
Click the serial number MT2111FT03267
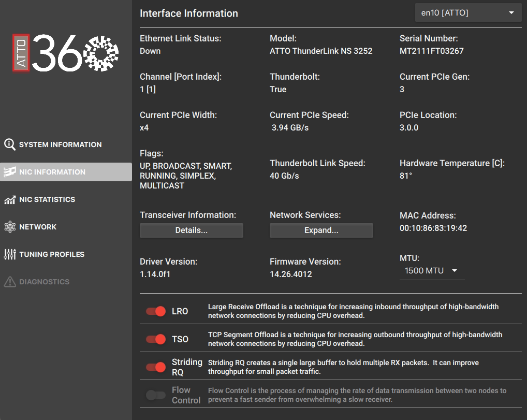432,51
